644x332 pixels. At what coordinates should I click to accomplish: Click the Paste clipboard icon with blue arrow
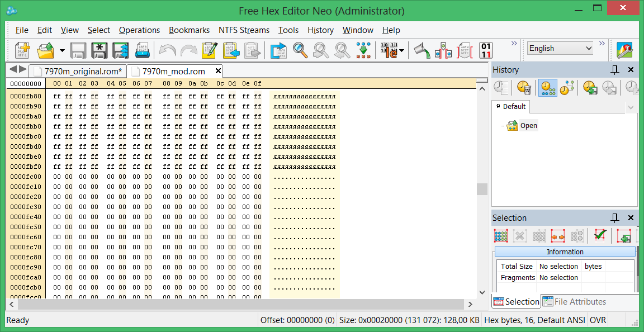point(231,50)
